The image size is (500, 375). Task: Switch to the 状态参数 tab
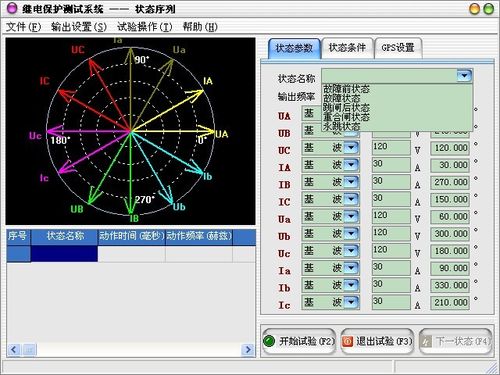[294, 48]
